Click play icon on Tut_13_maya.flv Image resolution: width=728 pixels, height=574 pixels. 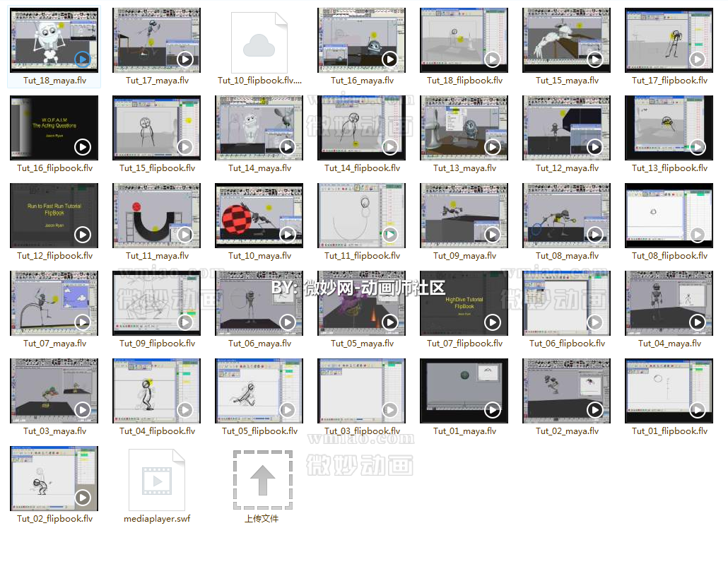click(493, 147)
